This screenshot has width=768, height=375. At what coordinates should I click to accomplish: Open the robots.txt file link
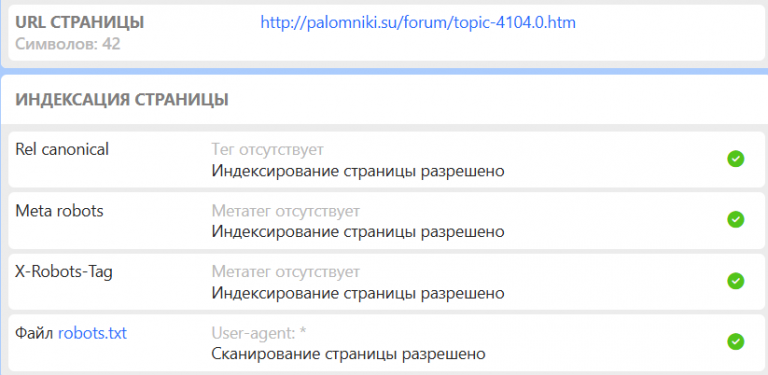tap(92, 334)
